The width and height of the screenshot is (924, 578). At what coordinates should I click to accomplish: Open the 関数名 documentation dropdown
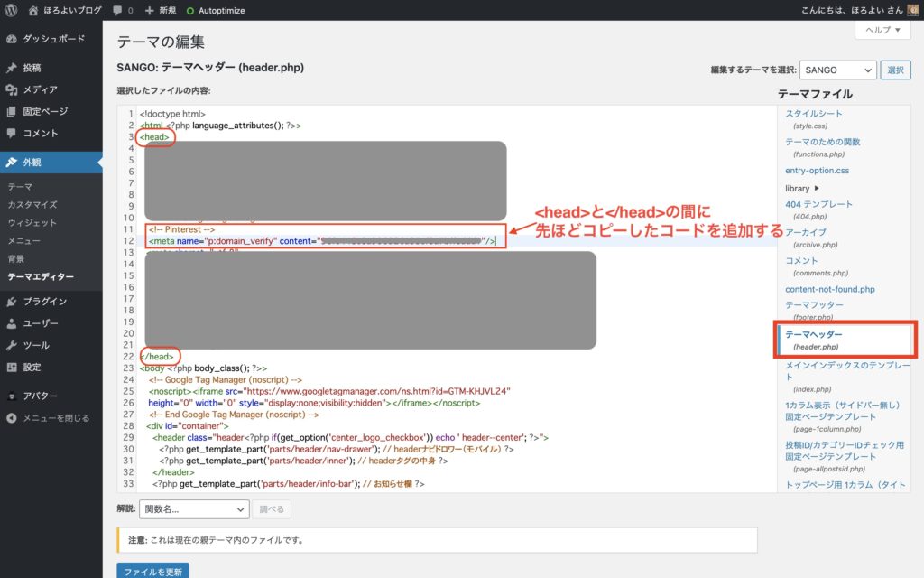(x=194, y=509)
